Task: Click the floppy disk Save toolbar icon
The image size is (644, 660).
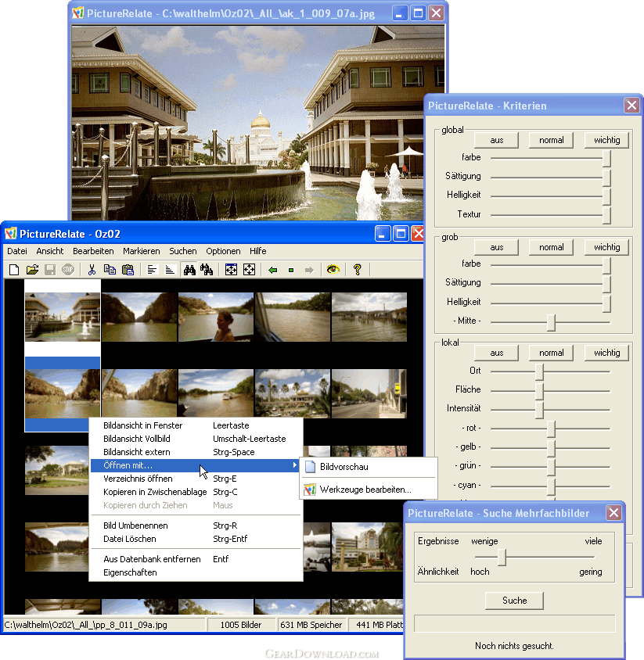Action: point(50,269)
